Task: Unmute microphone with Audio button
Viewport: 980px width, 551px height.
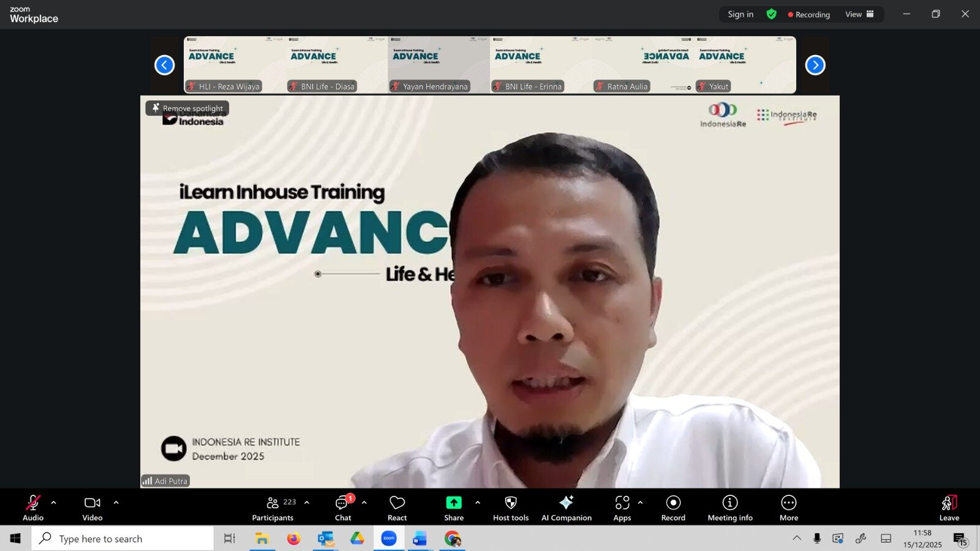Action: (x=33, y=508)
